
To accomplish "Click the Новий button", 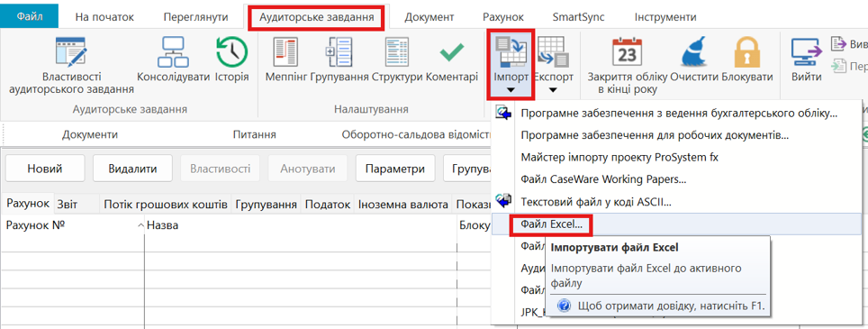I will (45, 169).
